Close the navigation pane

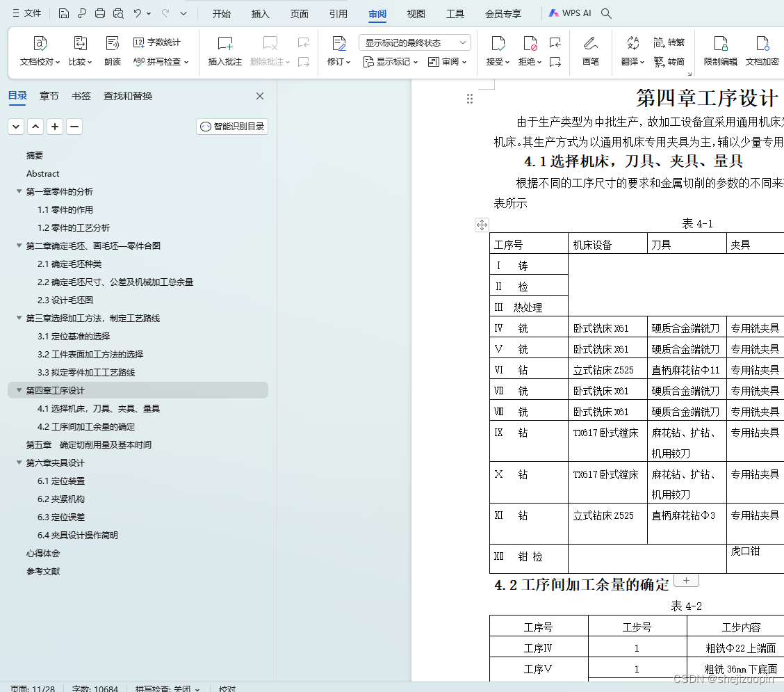260,96
